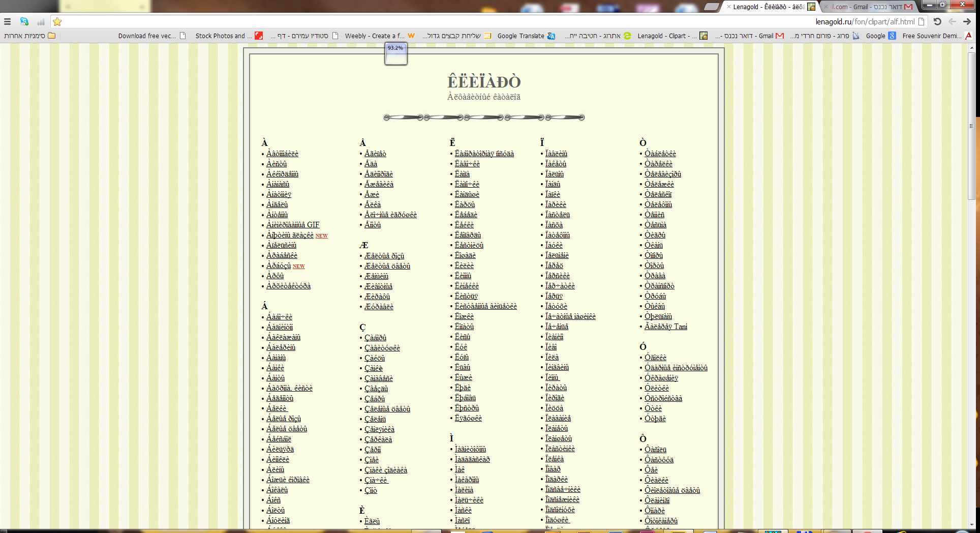Image resolution: width=980 pixels, height=533 pixels.
Task: Click the bar chart extension icon
Action: coord(41,22)
